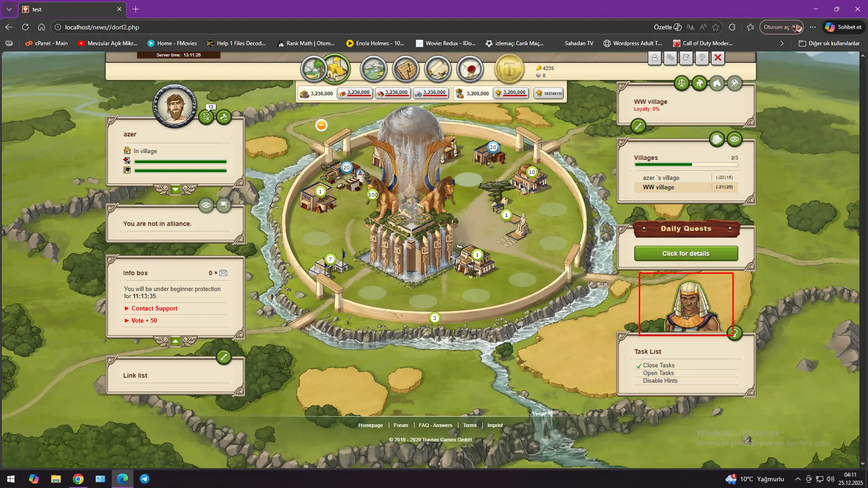Click the crop balance 183749130 button
The image size is (868, 488).
[x=549, y=94]
